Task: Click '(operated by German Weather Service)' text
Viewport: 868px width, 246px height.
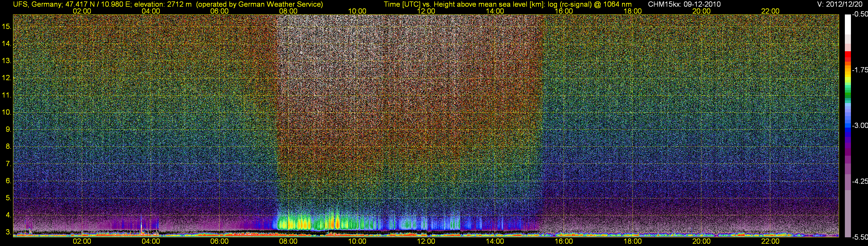Action: (260, 4)
